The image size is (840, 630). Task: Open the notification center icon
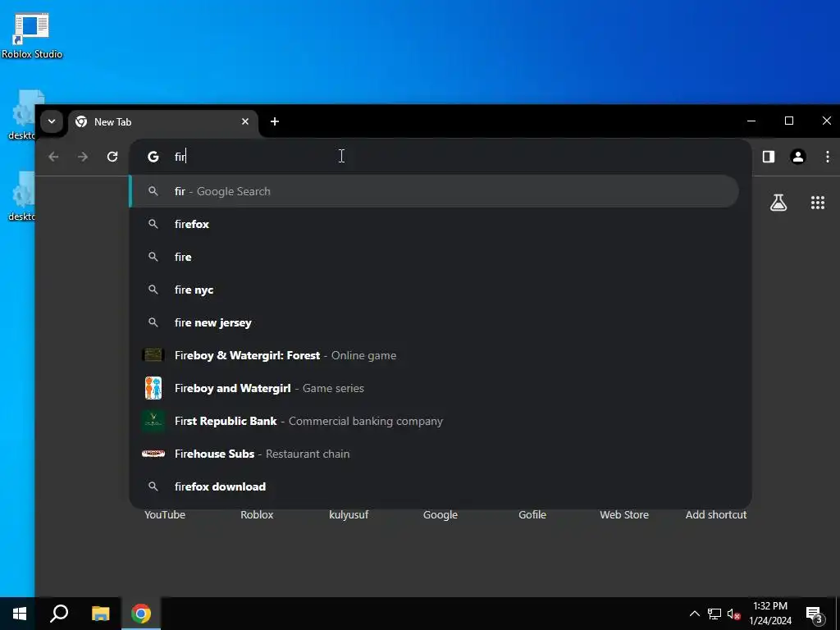pyautogui.click(x=815, y=614)
